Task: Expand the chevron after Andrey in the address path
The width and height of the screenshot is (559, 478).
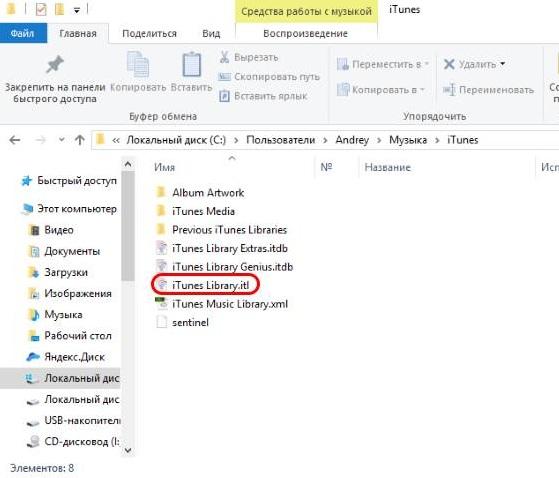Action: coord(379,140)
